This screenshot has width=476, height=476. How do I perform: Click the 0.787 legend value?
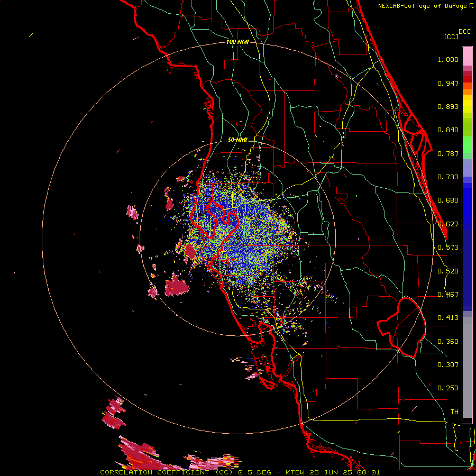coord(448,153)
